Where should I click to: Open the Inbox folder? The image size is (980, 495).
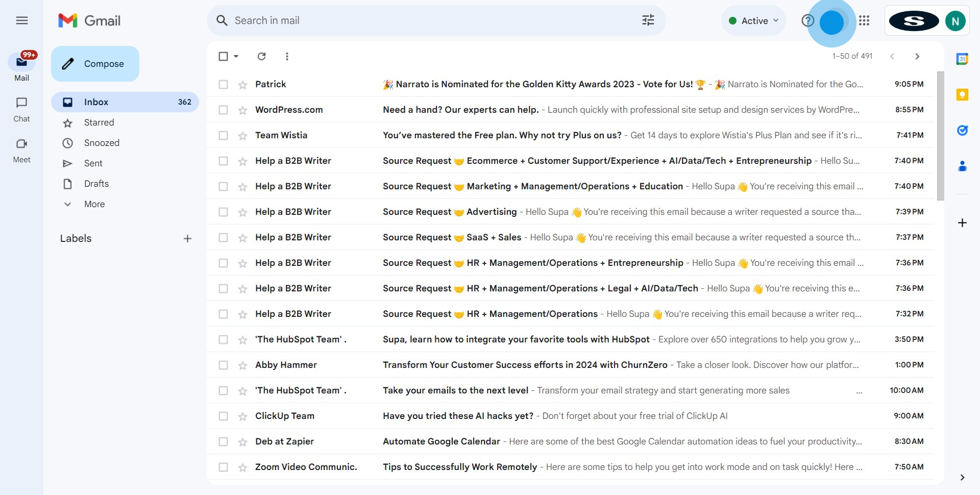pos(125,102)
